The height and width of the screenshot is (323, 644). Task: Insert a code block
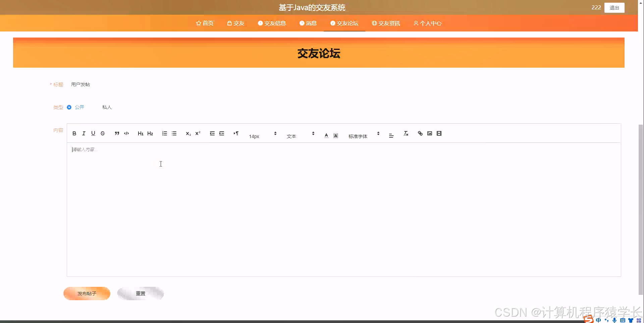126,133
